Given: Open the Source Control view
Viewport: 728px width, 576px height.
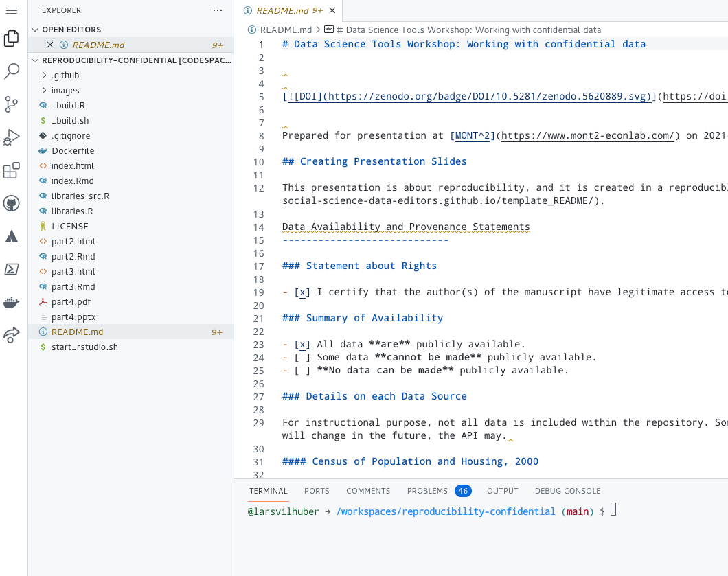Looking at the screenshot, I should 11,104.
